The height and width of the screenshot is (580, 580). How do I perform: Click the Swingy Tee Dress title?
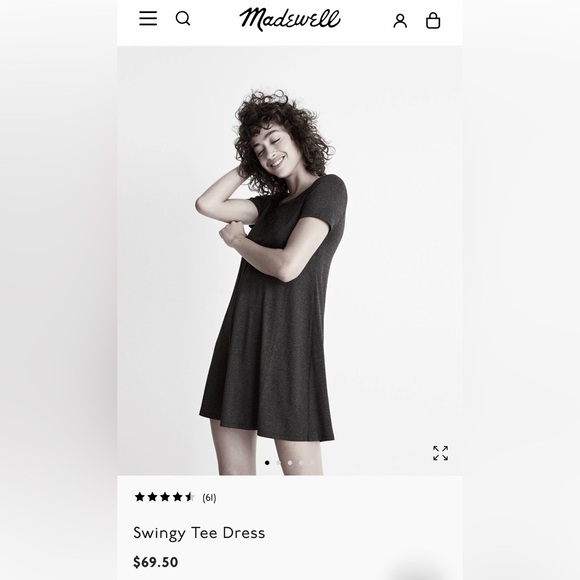[x=199, y=533]
